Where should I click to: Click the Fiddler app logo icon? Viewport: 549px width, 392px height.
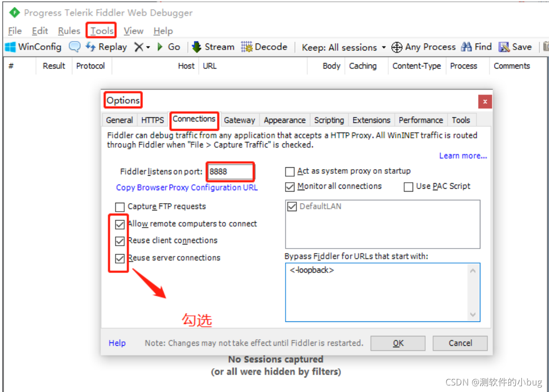[14, 13]
